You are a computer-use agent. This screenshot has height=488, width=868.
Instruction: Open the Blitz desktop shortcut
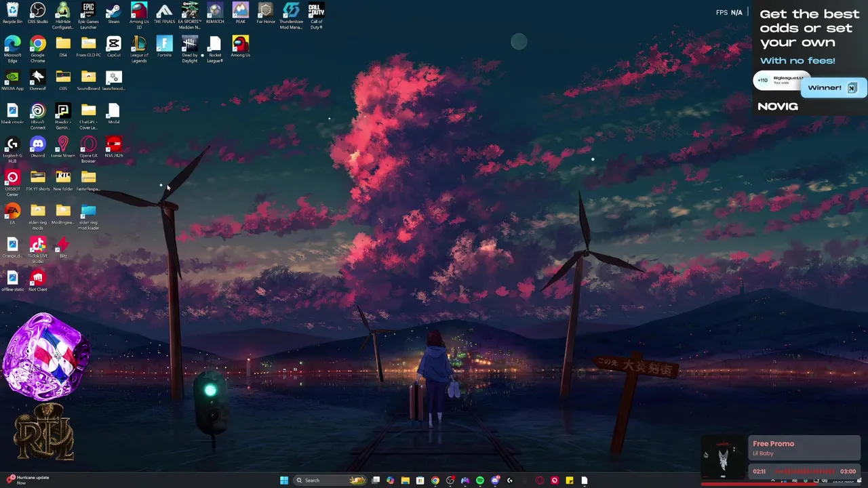point(63,248)
